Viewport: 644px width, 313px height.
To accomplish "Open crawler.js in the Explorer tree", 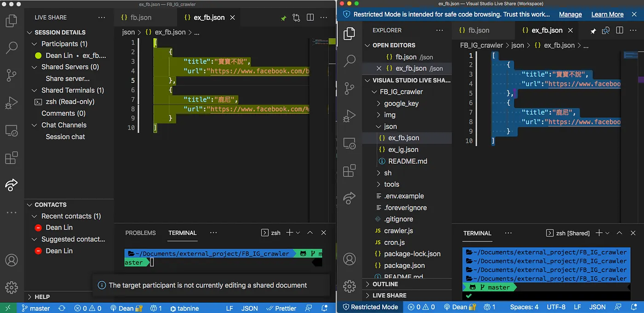I will tap(398, 231).
